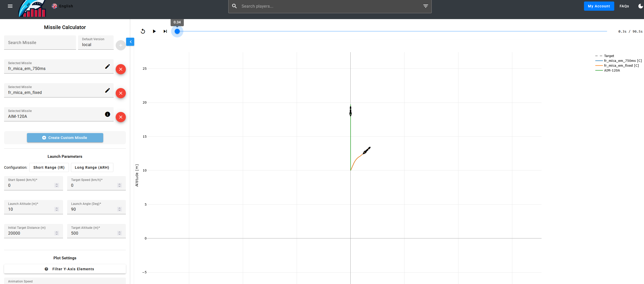Collapse the side panel with chevron button
Viewport: 644px width, 284px height.
coord(130,42)
